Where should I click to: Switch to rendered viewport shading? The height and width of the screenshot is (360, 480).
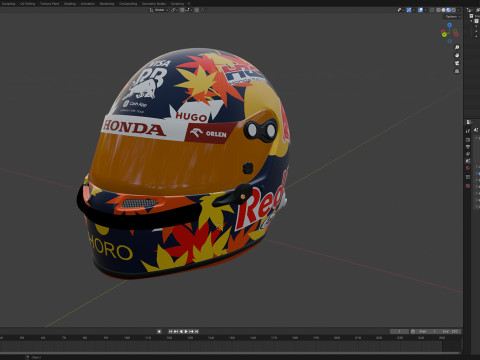(x=454, y=10)
